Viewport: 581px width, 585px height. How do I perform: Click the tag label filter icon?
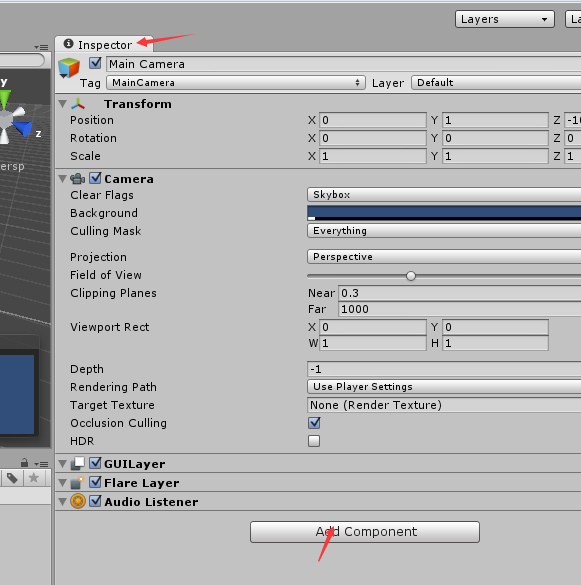(12, 478)
